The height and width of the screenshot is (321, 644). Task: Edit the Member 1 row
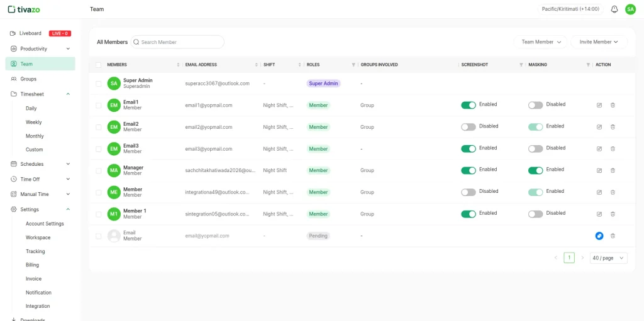tap(599, 214)
